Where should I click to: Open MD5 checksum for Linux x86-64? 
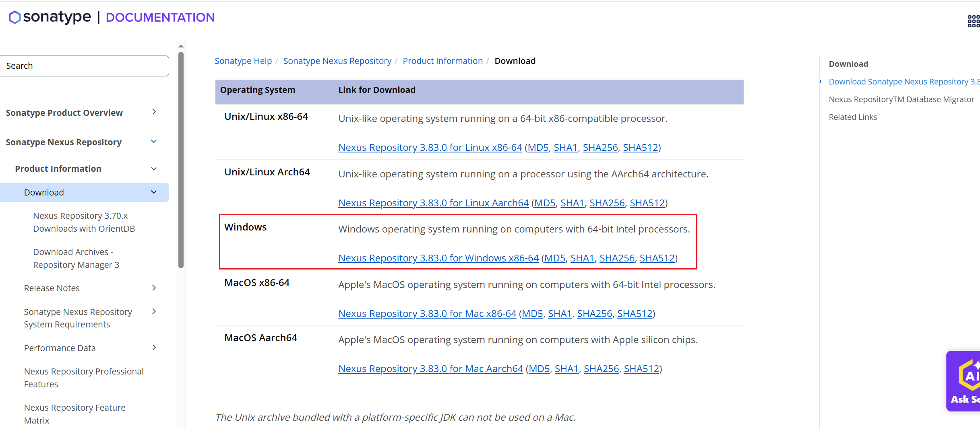click(538, 148)
